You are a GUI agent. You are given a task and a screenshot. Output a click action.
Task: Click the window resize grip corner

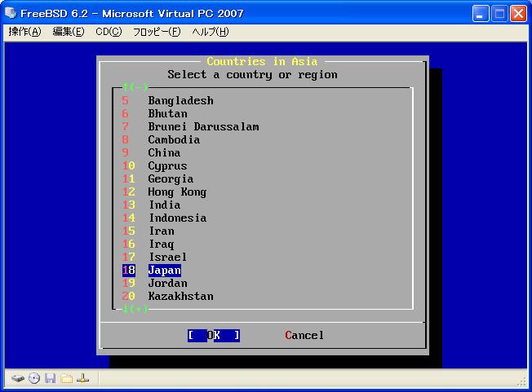point(521,382)
